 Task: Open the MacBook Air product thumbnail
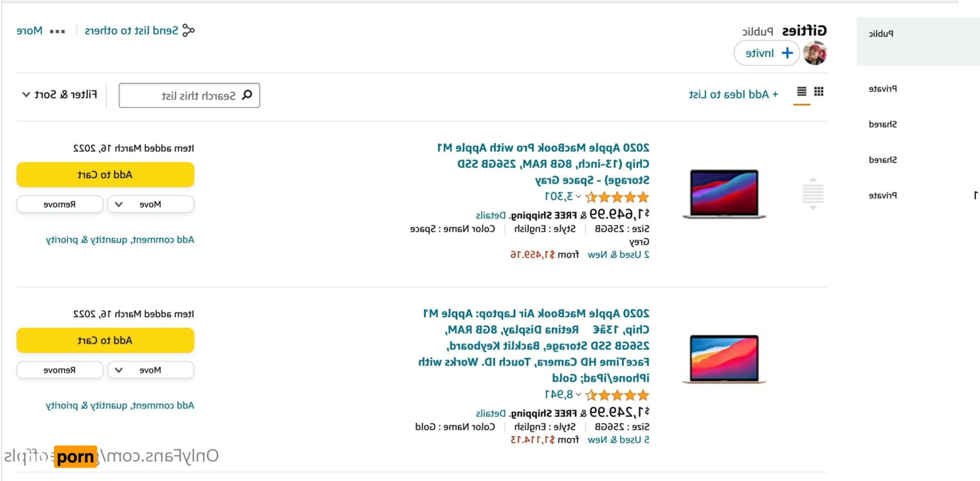coord(724,359)
